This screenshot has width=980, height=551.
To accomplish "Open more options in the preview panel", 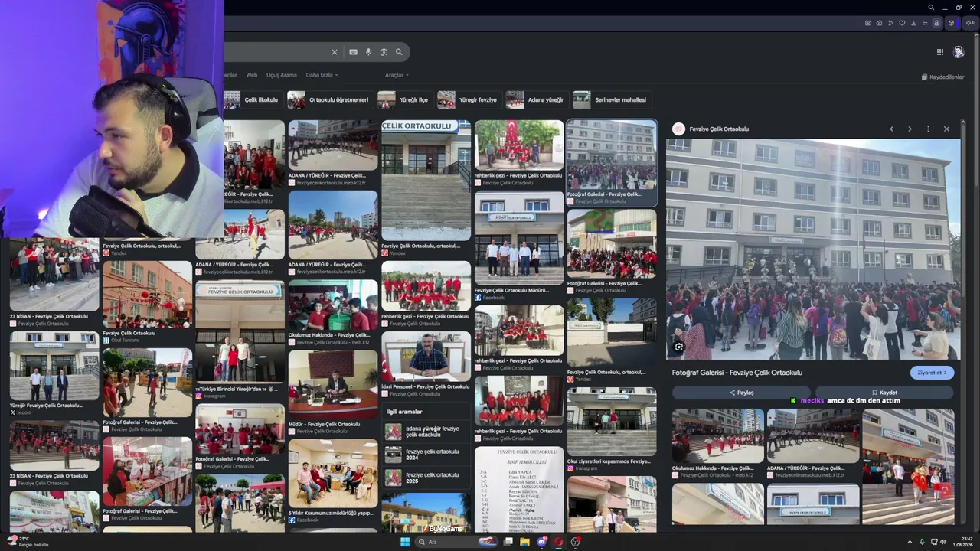I will point(928,129).
